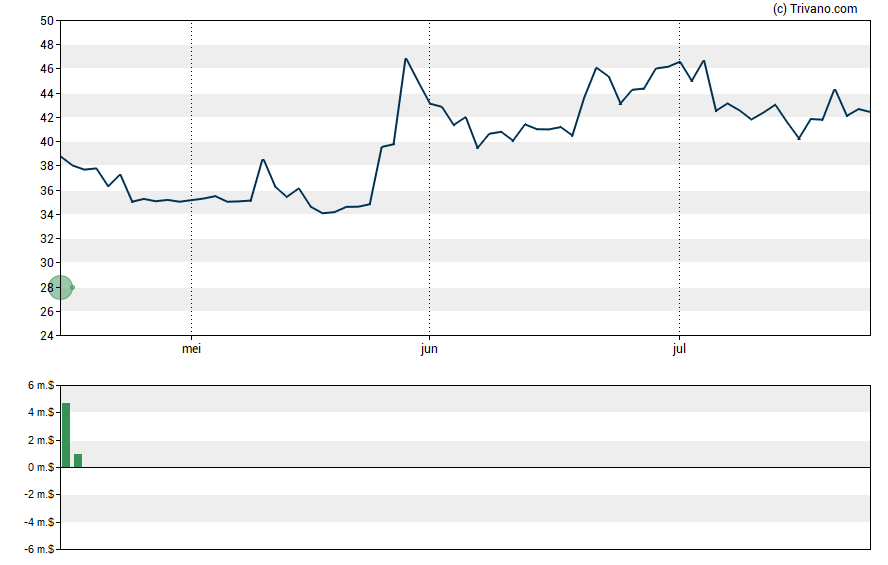Click the '(c) Trivano.com' text
Screen dimensions: 888x565
point(815,8)
